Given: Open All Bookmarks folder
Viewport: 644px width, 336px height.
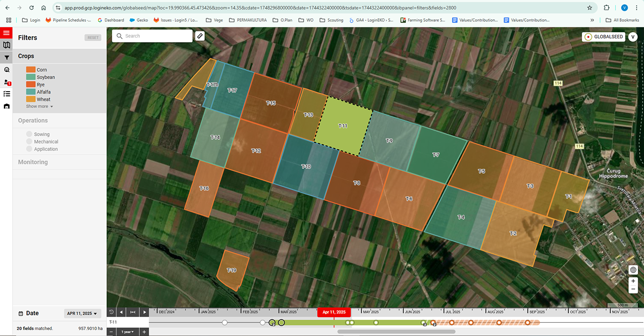Looking at the screenshot, I should click(x=622, y=20).
